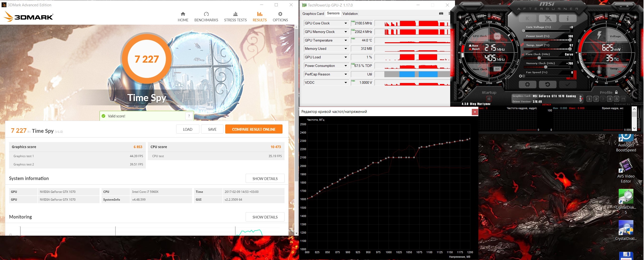This screenshot has height=260, width=644.
Task: Open Afterburner information i button
Action: tap(568, 18)
